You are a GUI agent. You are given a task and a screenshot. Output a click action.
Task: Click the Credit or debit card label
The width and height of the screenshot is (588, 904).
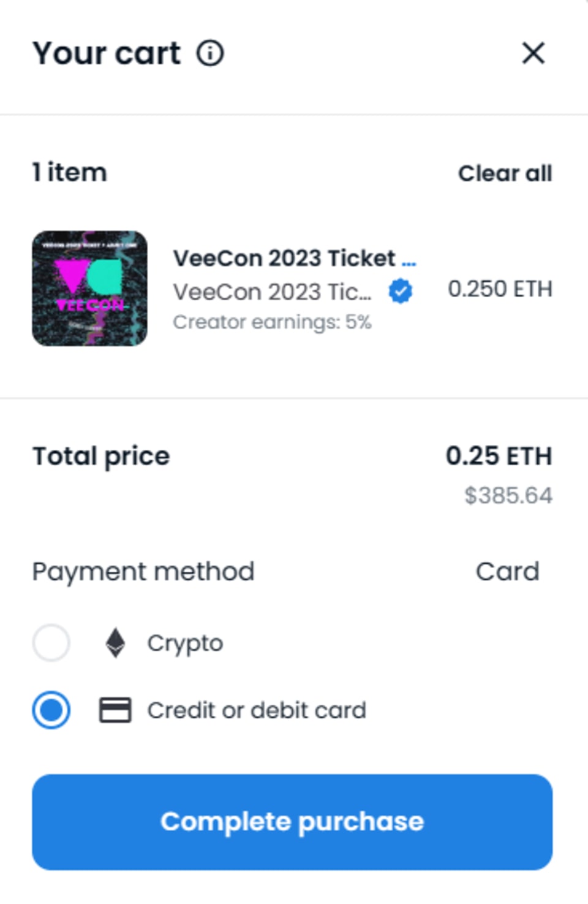(257, 710)
